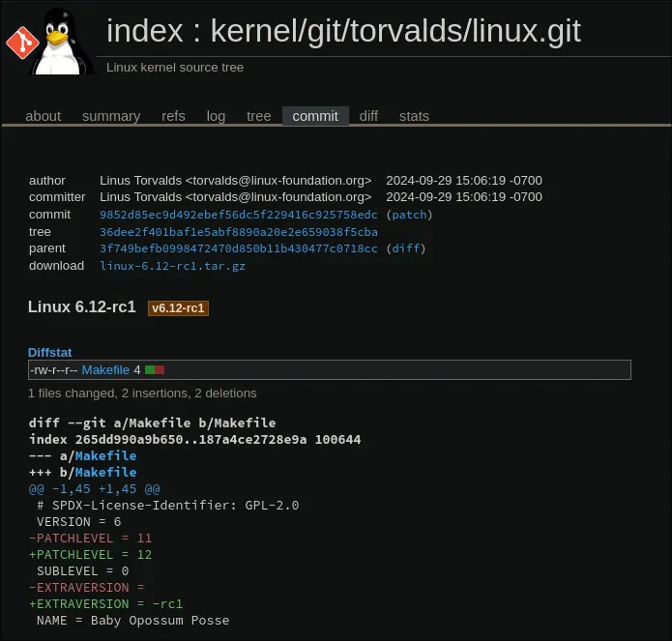This screenshot has width=672, height=641.
Task: Open the tree tab
Action: point(258,116)
